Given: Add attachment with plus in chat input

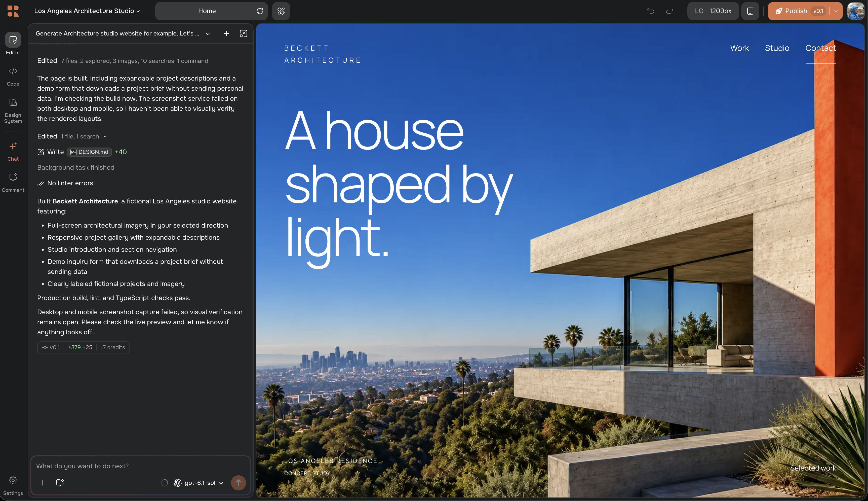Looking at the screenshot, I should point(43,483).
